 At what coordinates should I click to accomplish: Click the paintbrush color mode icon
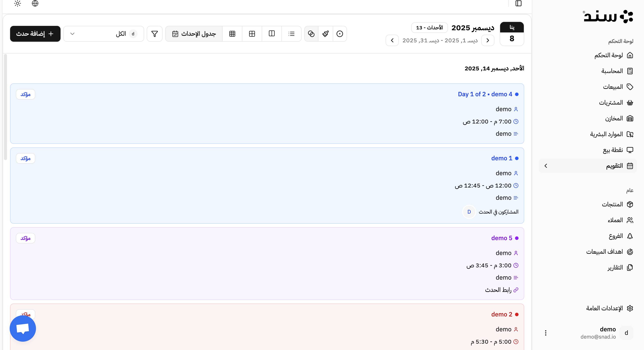tap(326, 34)
